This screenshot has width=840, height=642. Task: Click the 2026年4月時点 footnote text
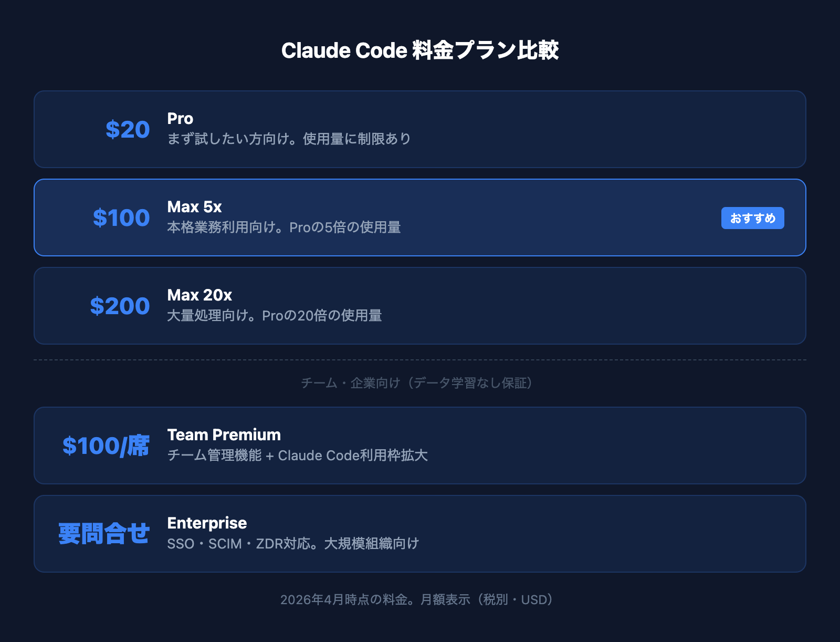(x=417, y=599)
